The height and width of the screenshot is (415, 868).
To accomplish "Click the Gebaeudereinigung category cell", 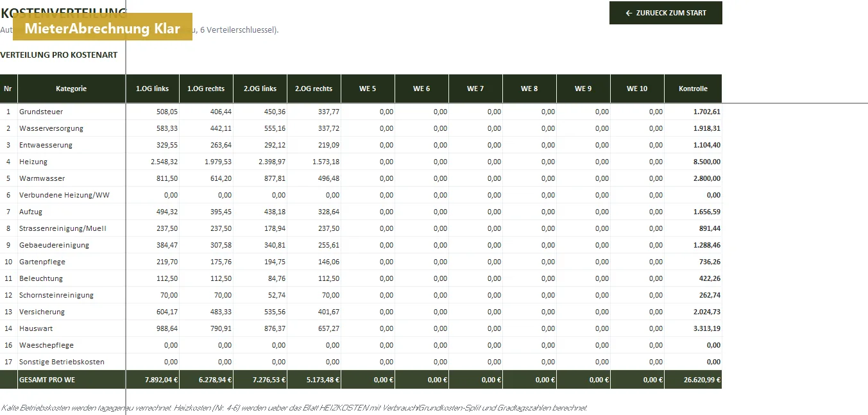I will point(71,245).
